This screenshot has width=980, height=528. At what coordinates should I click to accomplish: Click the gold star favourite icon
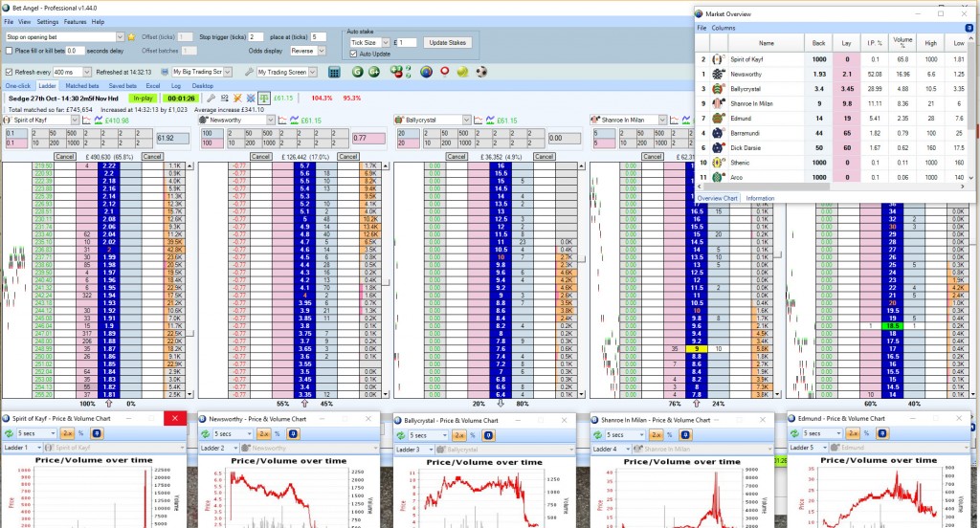(x=131, y=37)
